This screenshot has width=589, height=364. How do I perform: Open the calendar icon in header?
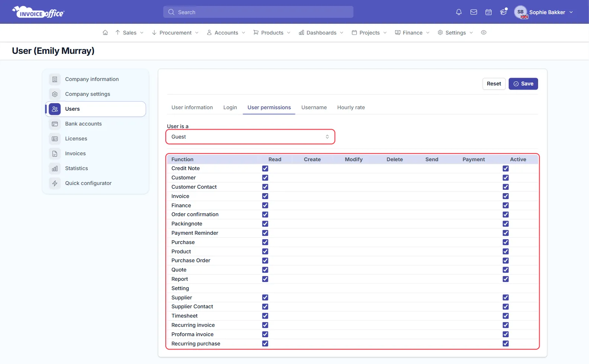point(488,12)
